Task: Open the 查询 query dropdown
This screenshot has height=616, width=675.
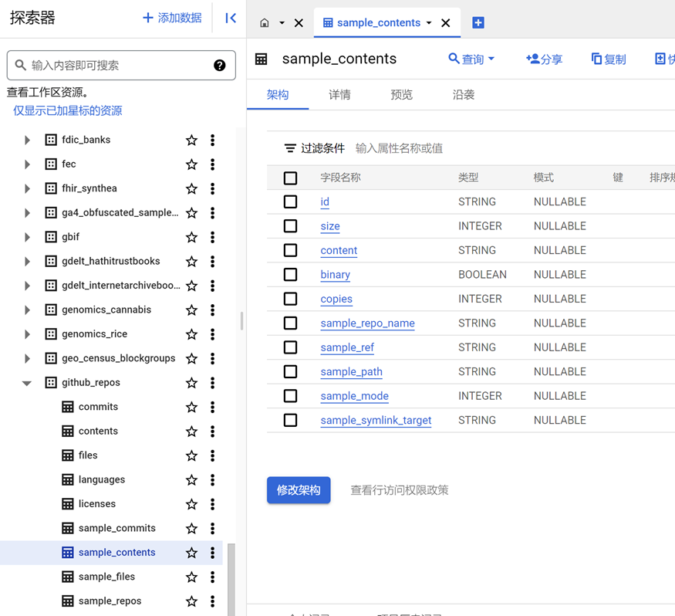Action: tap(471, 59)
